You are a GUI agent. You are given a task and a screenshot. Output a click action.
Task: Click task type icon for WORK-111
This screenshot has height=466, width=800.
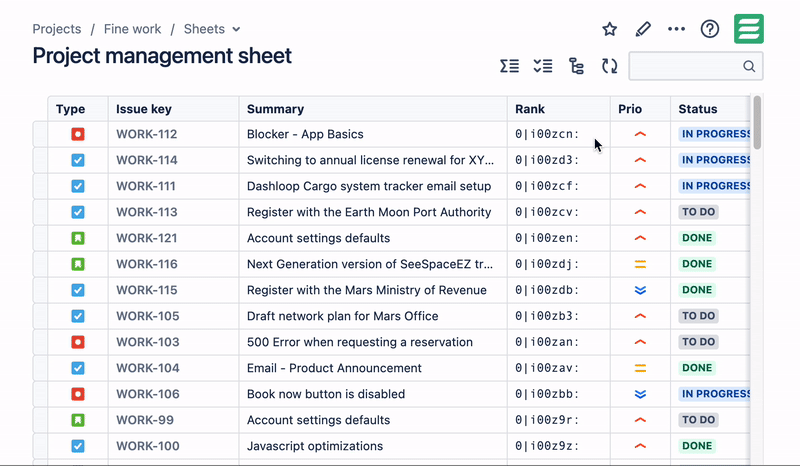[x=78, y=186]
